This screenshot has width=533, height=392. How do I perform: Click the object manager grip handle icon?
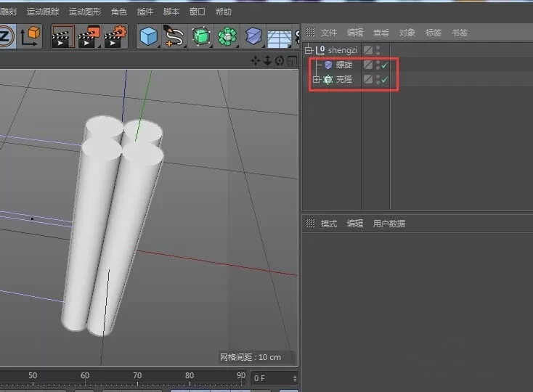310,32
